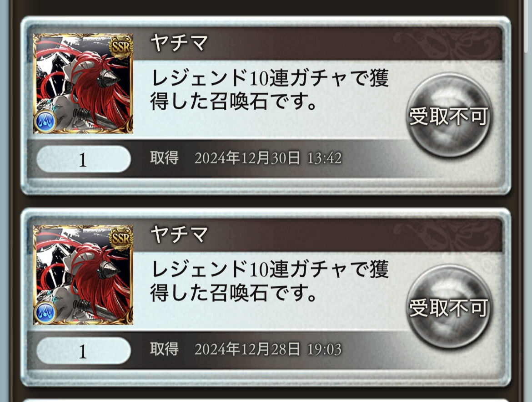Tap the 取得 label in the second entry
532x402 pixels.
tap(165, 349)
